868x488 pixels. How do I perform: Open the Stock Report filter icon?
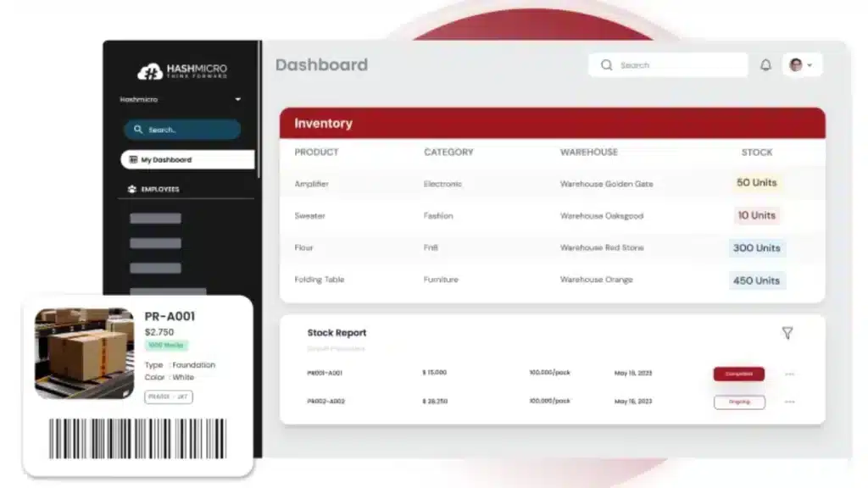click(x=788, y=334)
